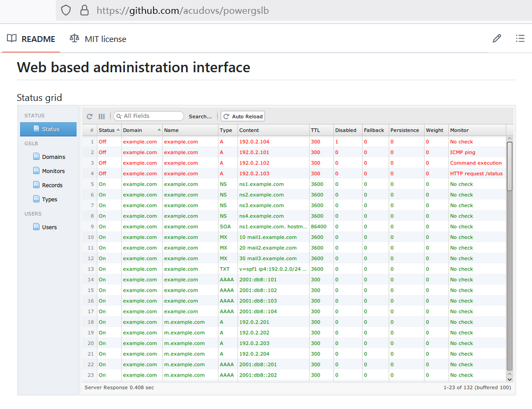Select Monitors in the sidebar
This screenshot has width=532, height=409.
click(x=53, y=171)
